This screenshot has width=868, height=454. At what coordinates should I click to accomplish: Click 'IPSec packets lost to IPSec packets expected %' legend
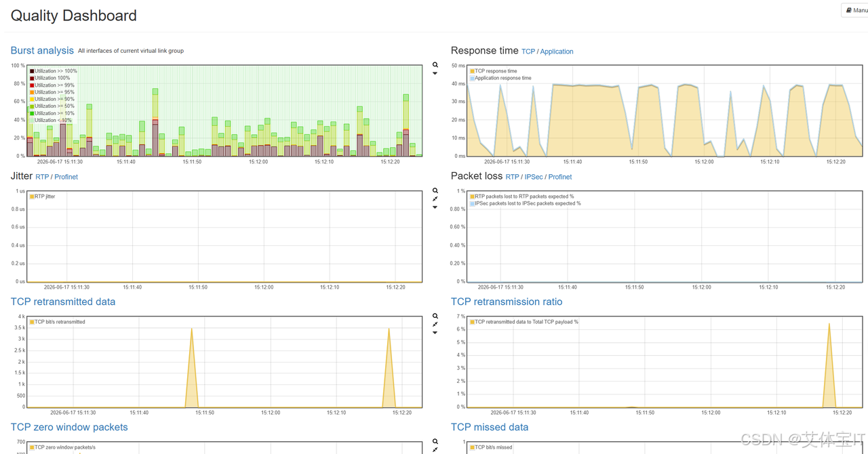tap(526, 203)
